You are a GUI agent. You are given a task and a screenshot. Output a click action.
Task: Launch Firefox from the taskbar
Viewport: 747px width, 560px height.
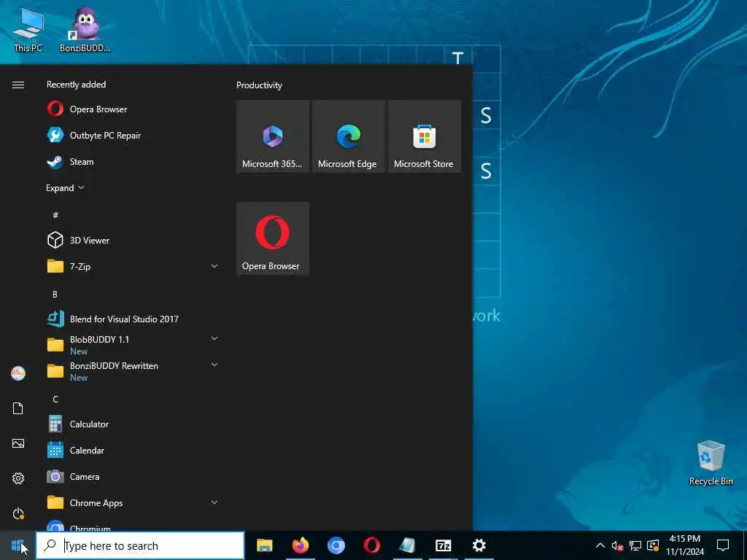pyautogui.click(x=300, y=545)
